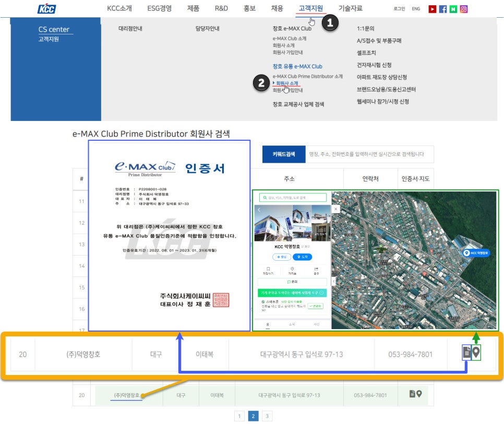The image size is (504, 424).
Task: Click back arrow on place photo
Action: click(x=259, y=210)
